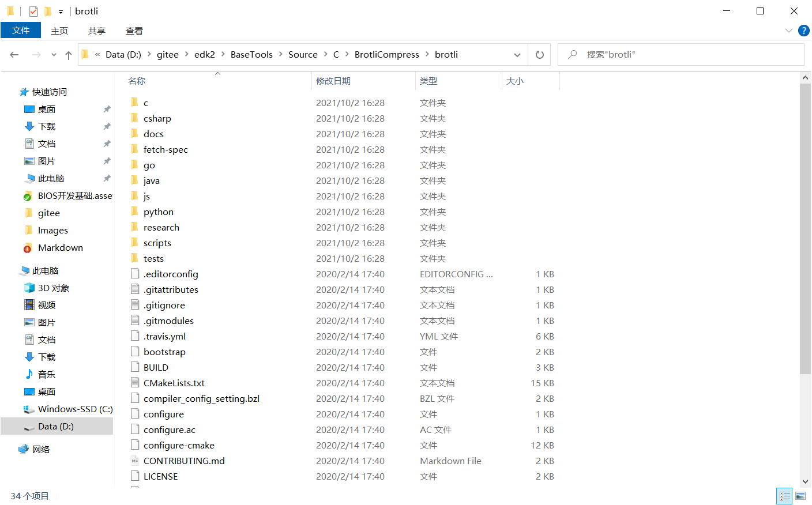
Task: Select the pinned 桌面 entry in sidebar
Action: pos(46,109)
